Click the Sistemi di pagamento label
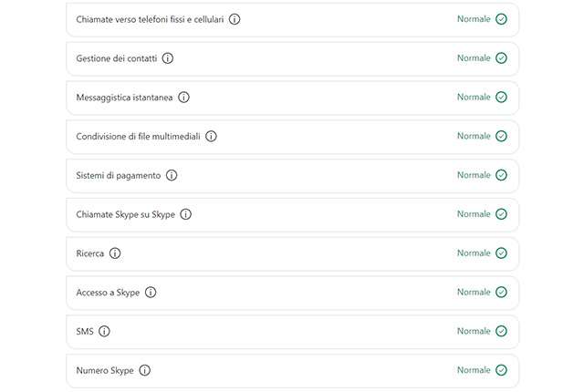Viewport: 584px width, 392px height. (x=119, y=175)
